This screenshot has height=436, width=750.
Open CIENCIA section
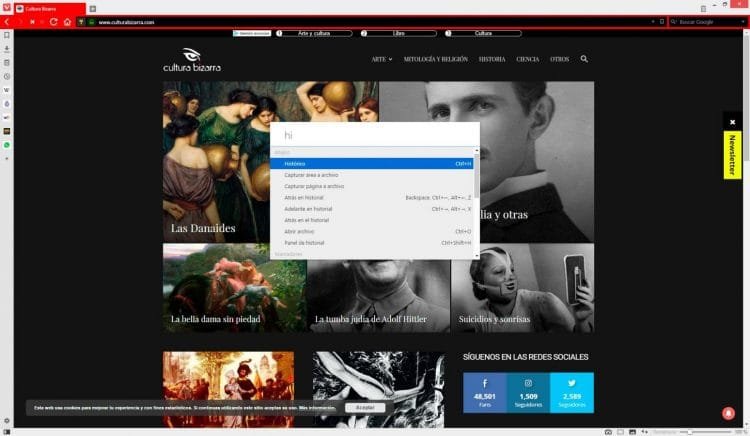pyautogui.click(x=528, y=59)
